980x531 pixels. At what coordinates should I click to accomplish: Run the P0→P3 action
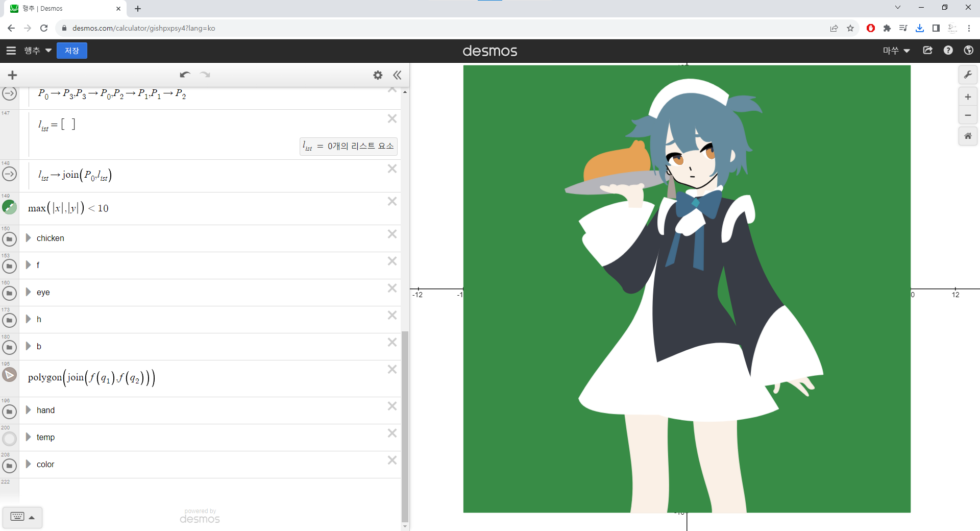[10, 94]
